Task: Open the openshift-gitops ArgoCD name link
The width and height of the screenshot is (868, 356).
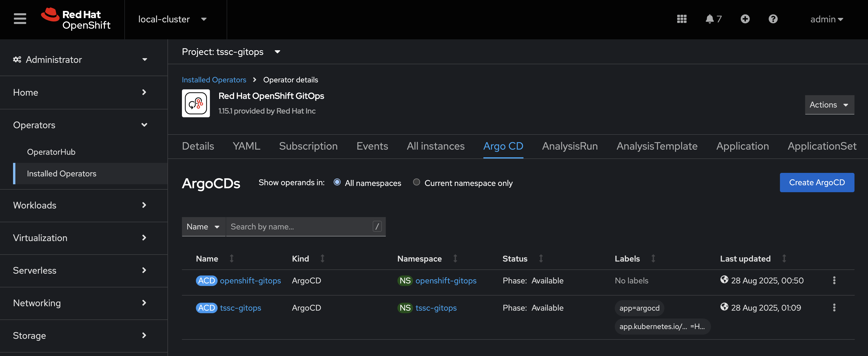Action: point(250,281)
